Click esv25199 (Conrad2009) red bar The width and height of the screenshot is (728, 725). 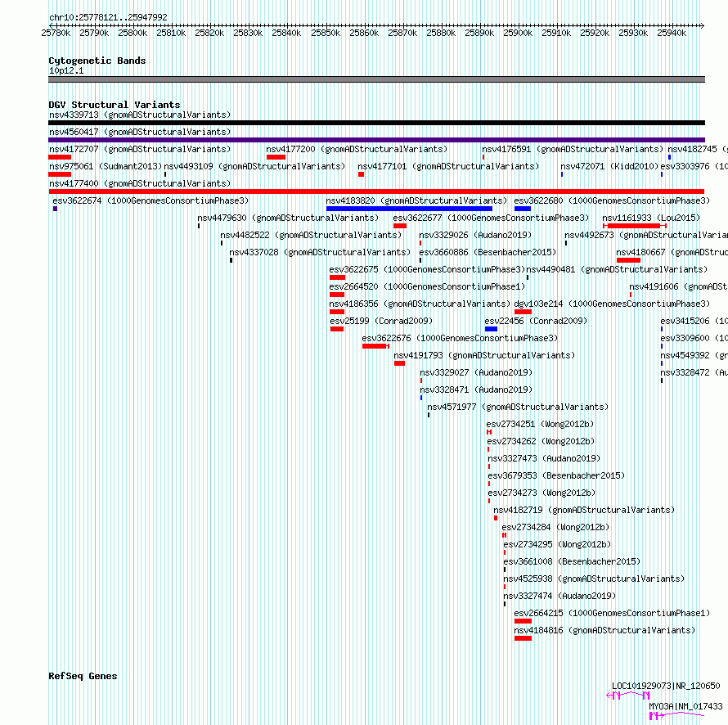click(337, 329)
